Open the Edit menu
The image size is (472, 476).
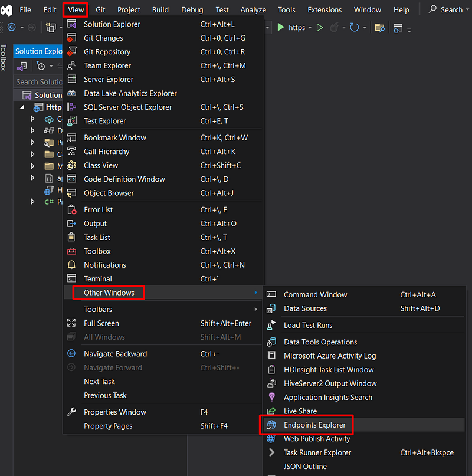(50, 9)
